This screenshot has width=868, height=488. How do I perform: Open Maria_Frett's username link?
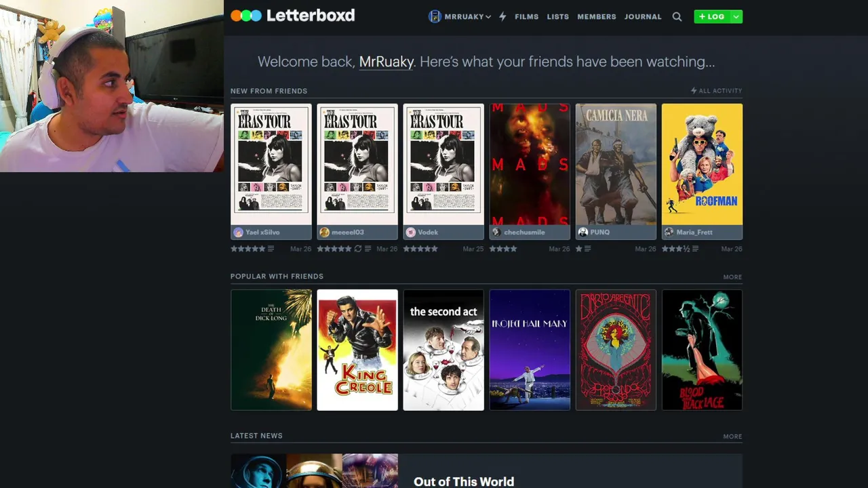pyautogui.click(x=694, y=232)
